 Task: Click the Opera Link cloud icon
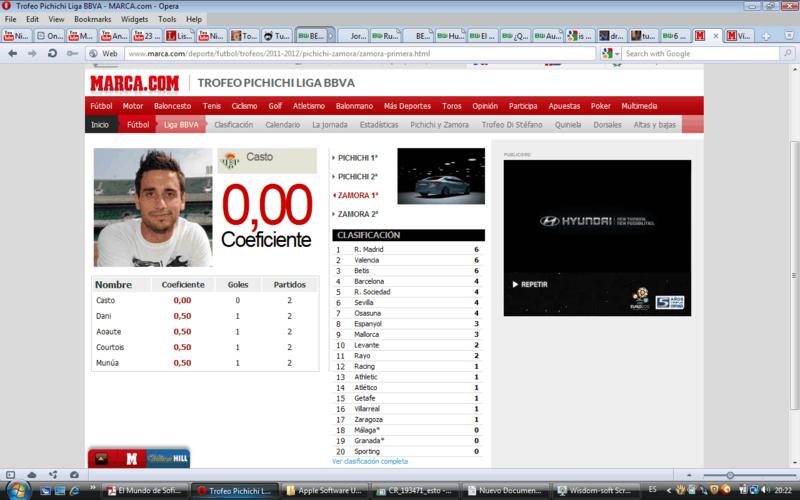tap(32, 474)
